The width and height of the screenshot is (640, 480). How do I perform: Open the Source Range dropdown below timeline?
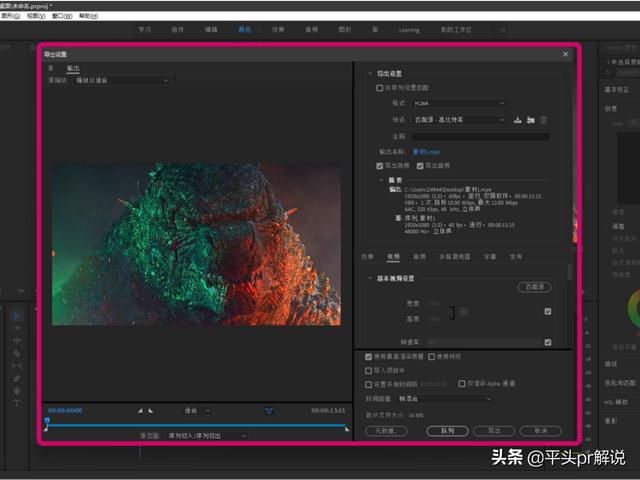click(207, 436)
